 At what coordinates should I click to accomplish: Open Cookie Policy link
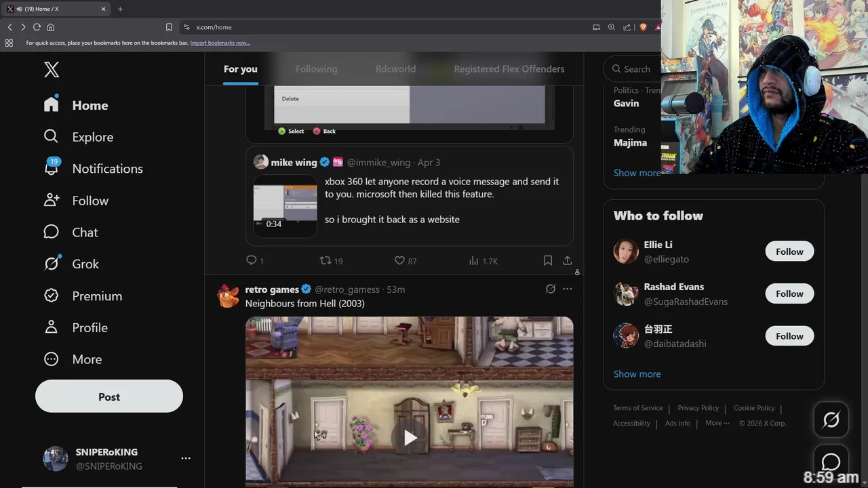[754, 408]
